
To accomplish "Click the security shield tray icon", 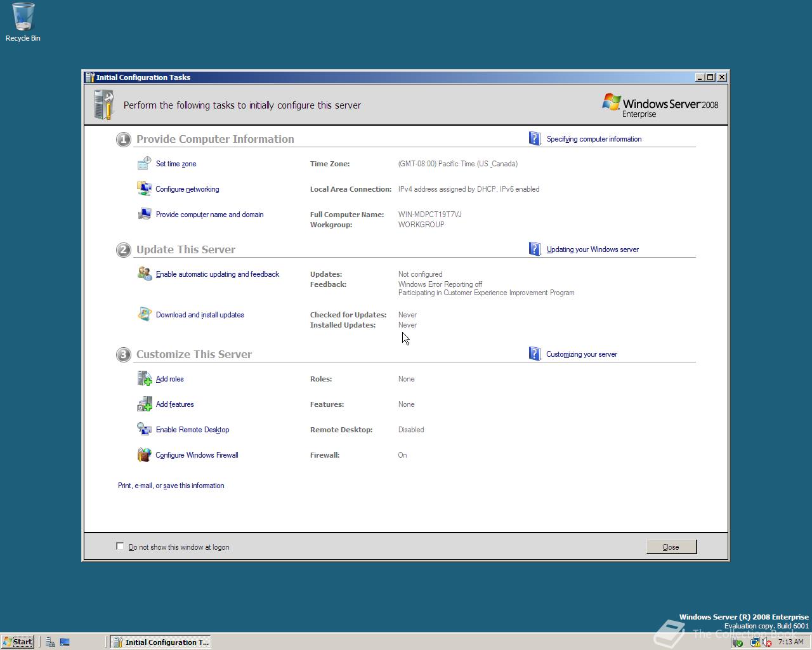I will (x=738, y=642).
